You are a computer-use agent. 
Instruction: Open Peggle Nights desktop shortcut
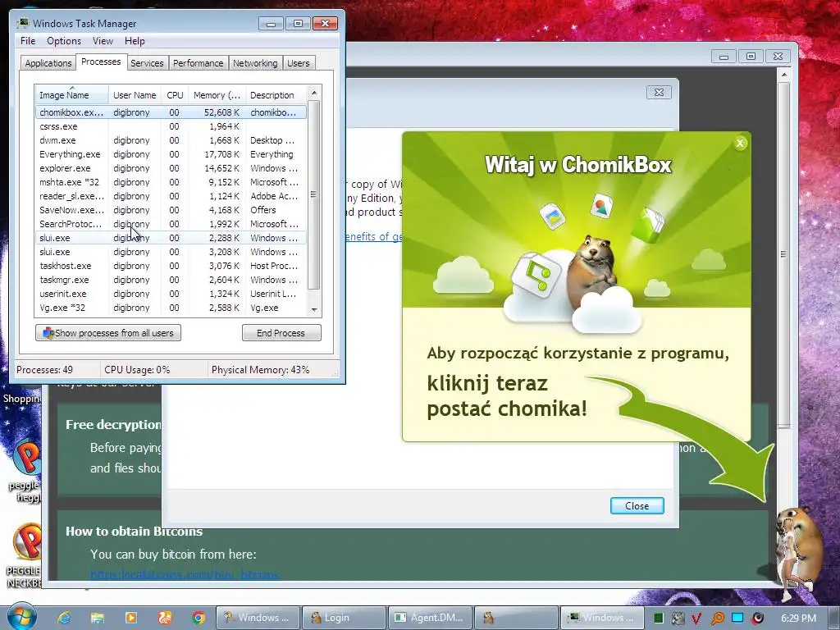tap(24, 555)
